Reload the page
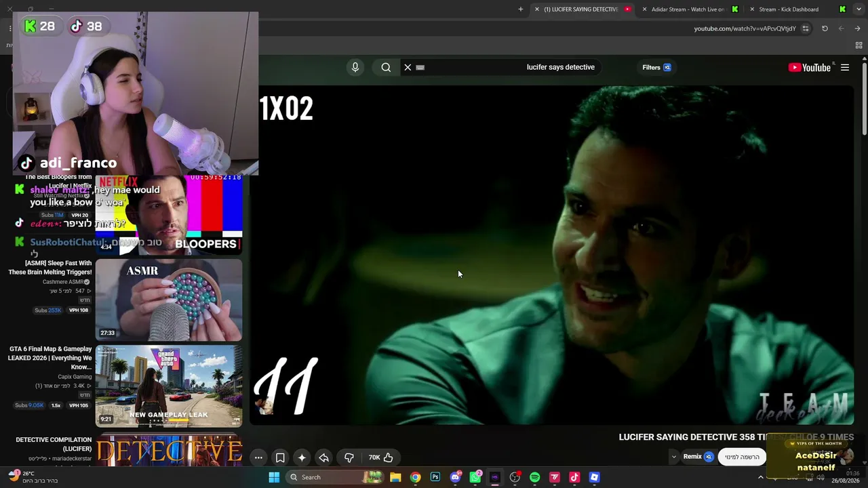 825,28
